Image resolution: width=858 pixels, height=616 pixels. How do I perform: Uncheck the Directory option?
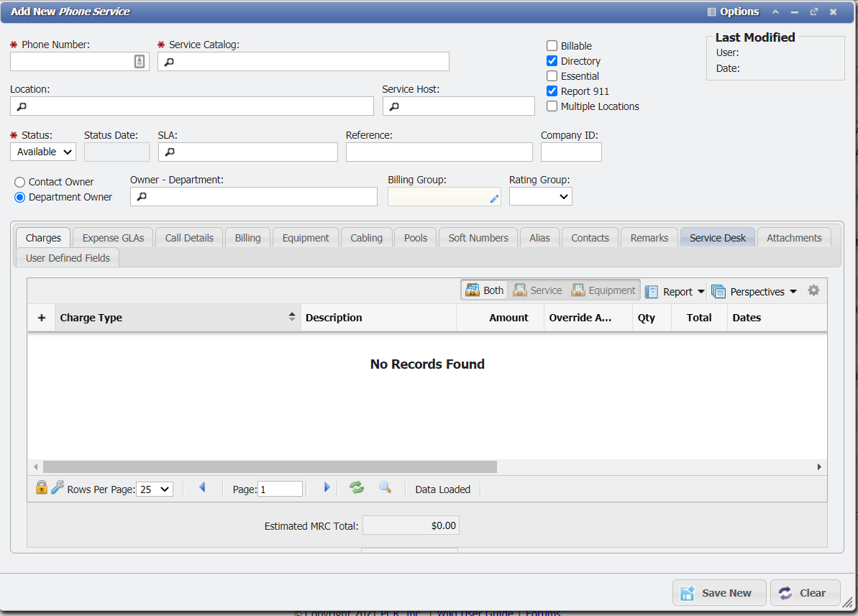point(552,60)
